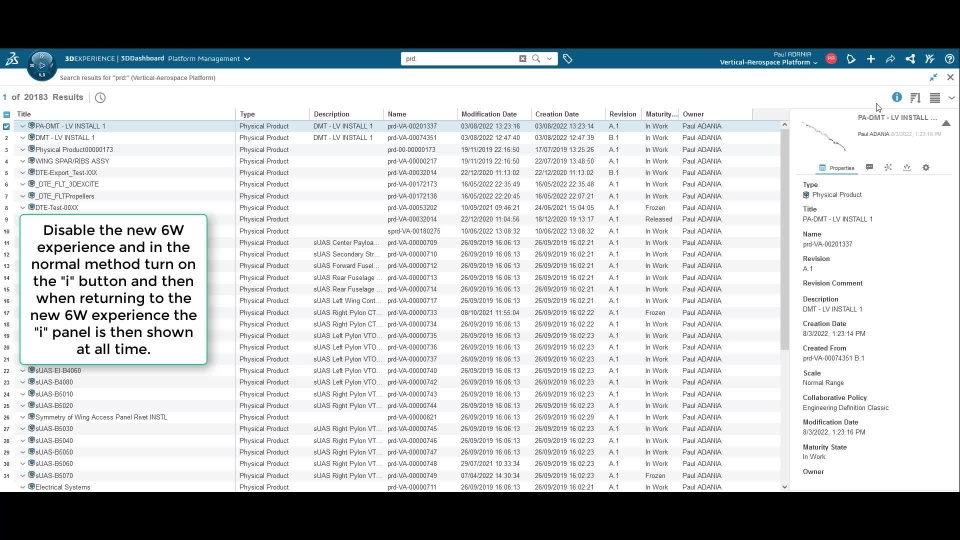960x540 pixels.
Task: Sort by Type column header
Action: coord(247,114)
